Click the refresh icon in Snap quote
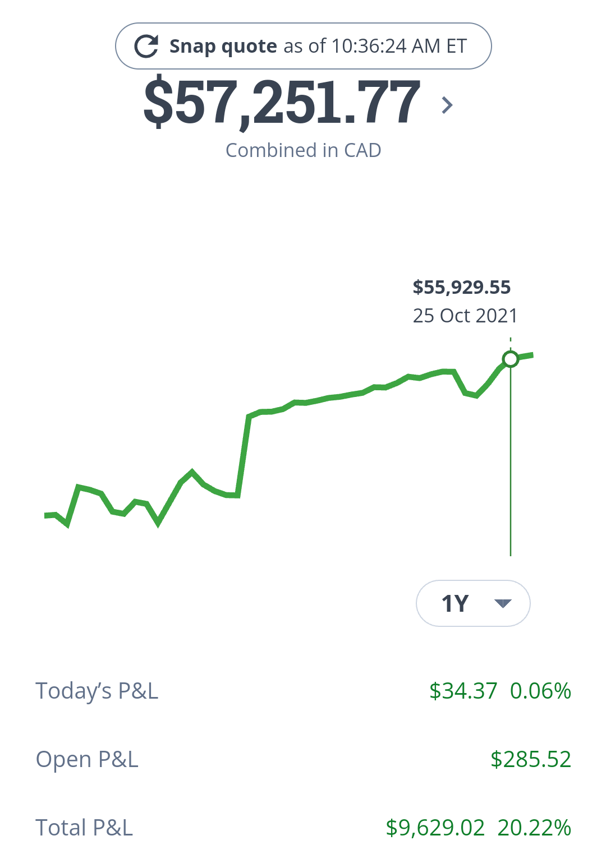The image size is (606, 868). coord(146,46)
